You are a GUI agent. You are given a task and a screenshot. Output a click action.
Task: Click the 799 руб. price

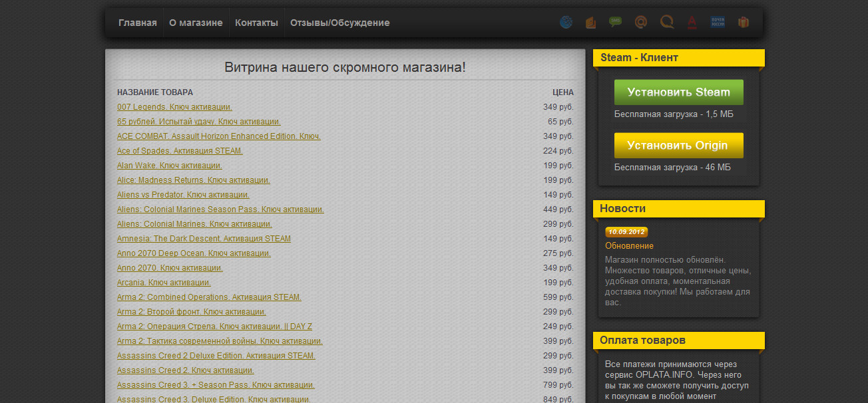558,385
